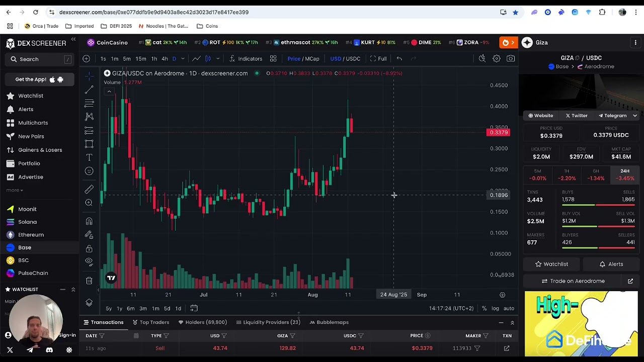Viewport: 644px width, 362px height.
Task: Toggle stay-in-drawing-mode pencil lock
Action: coord(89,235)
